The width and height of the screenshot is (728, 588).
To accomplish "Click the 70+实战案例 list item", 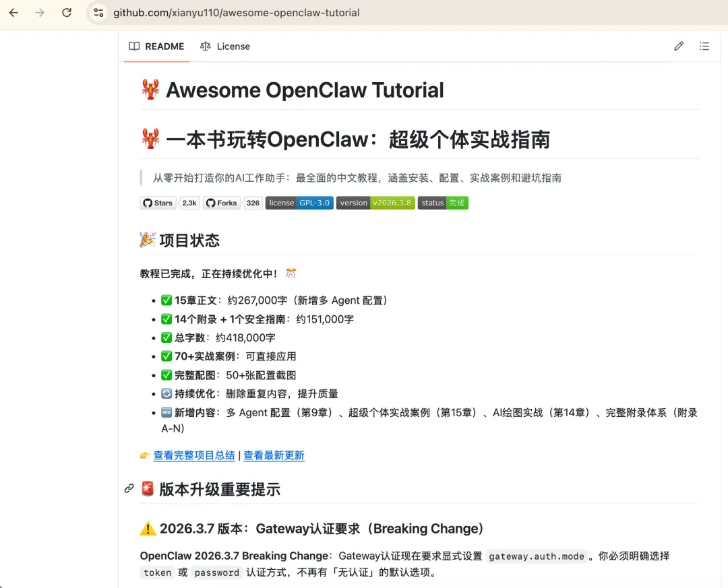I will tap(229, 356).
